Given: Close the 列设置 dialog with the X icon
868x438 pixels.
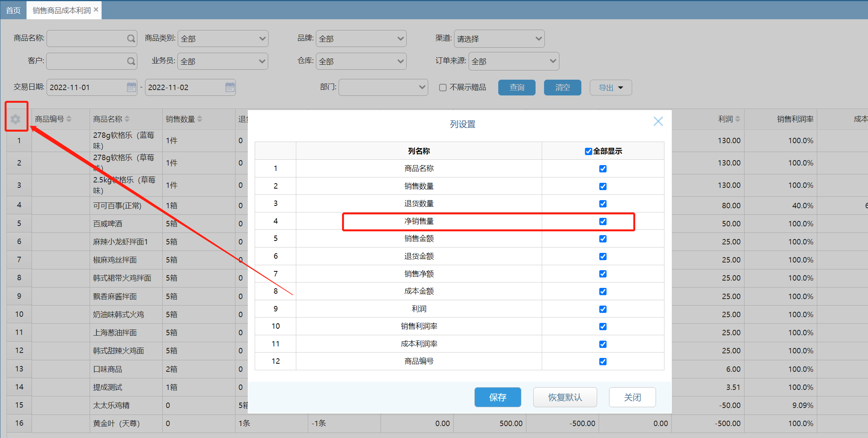Looking at the screenshot, I should coord(658,122).
